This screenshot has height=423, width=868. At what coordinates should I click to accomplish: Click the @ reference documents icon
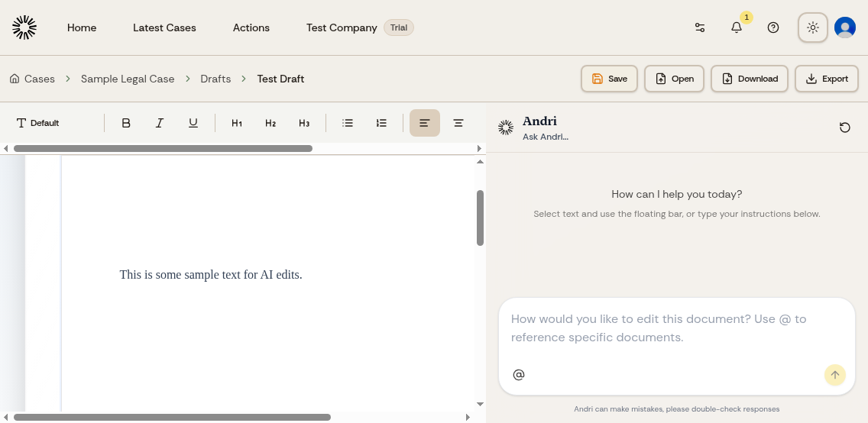(x=519, y=375)
